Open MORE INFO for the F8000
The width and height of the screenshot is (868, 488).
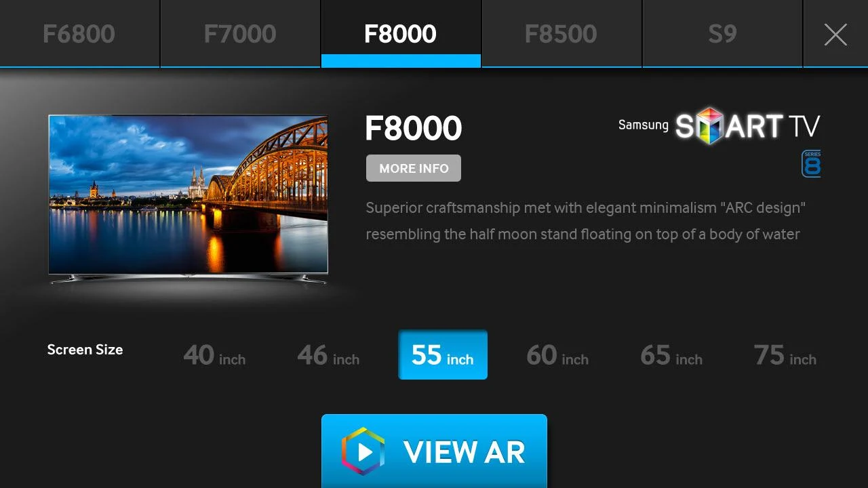point(414,168)
